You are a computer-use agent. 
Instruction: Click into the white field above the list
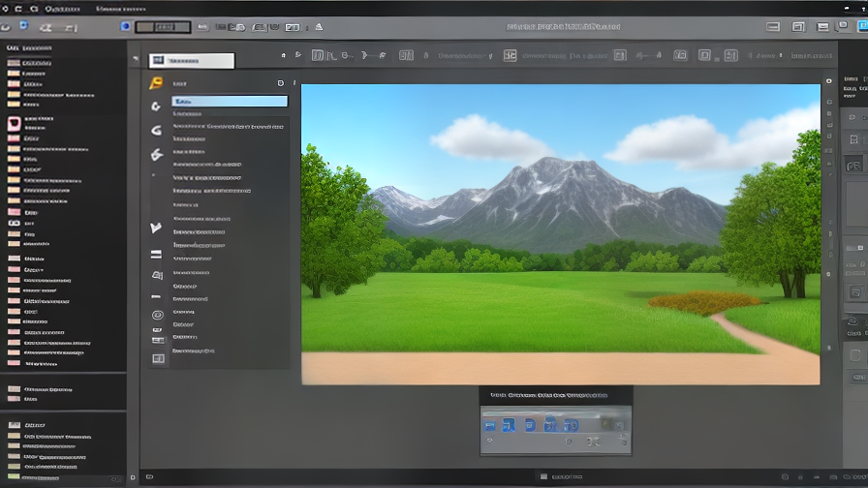(x=193, y=61)
